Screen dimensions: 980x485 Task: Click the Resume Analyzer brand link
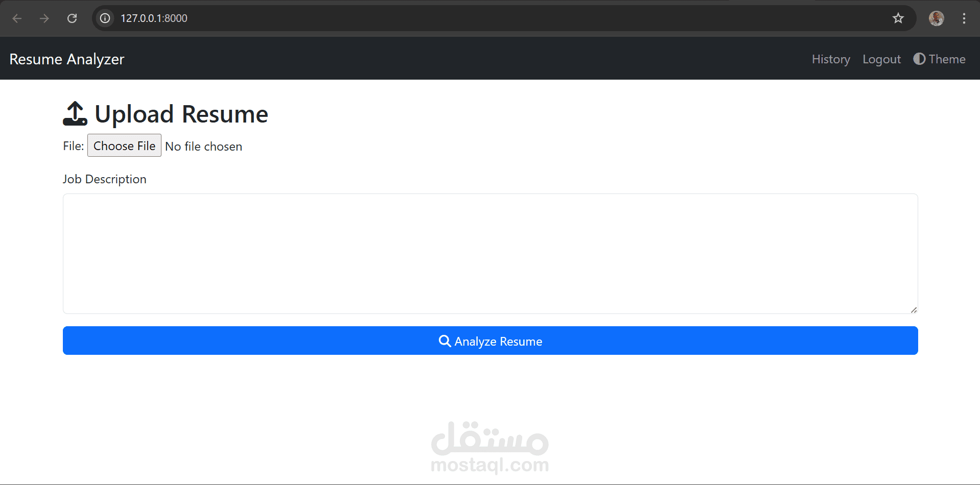coord(67,59)
